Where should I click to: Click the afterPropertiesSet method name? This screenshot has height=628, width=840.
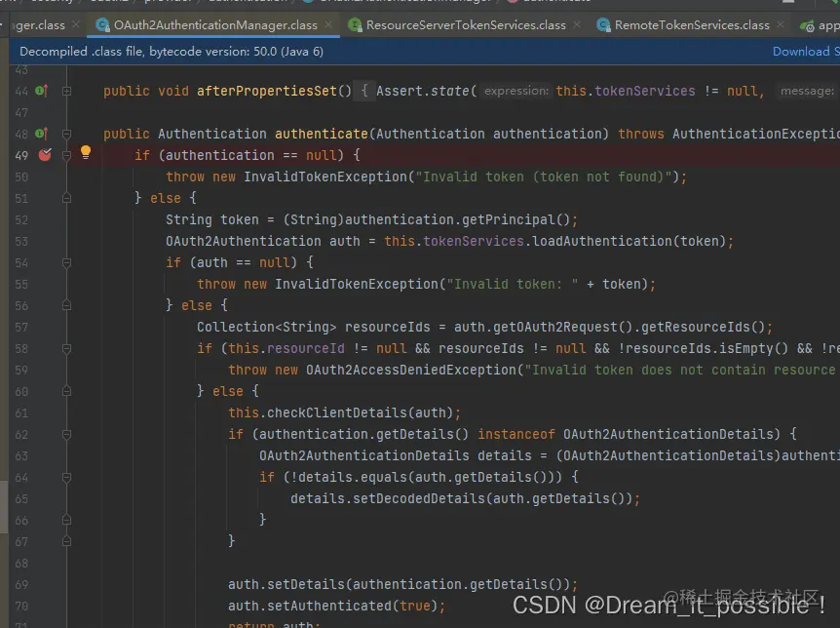point(267,91)
